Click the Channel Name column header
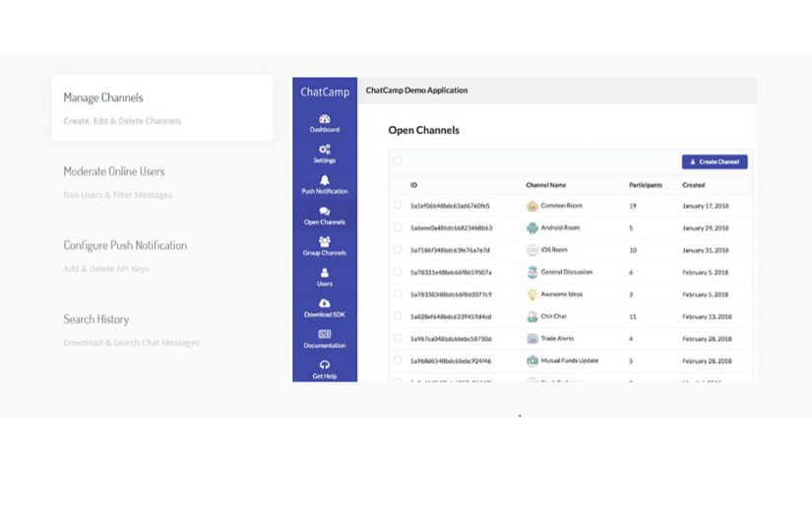 (x=546, y=185)
